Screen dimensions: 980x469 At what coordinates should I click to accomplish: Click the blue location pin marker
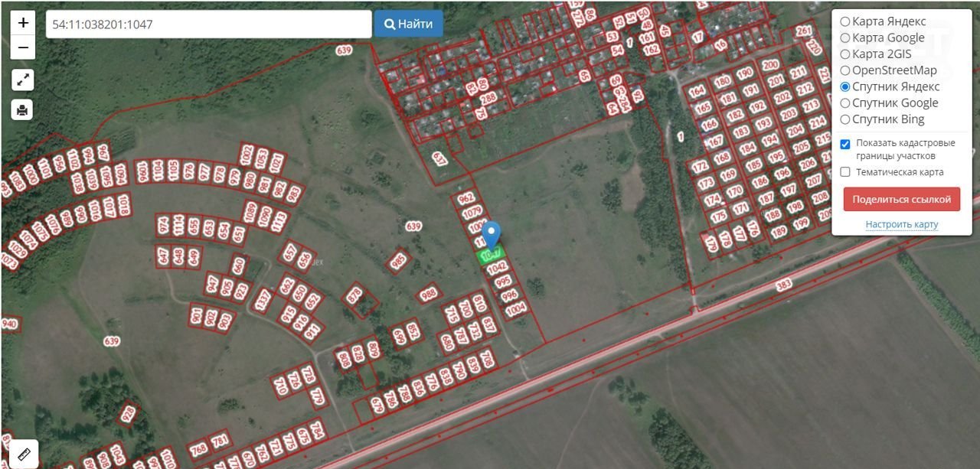[x=491, y=233]
